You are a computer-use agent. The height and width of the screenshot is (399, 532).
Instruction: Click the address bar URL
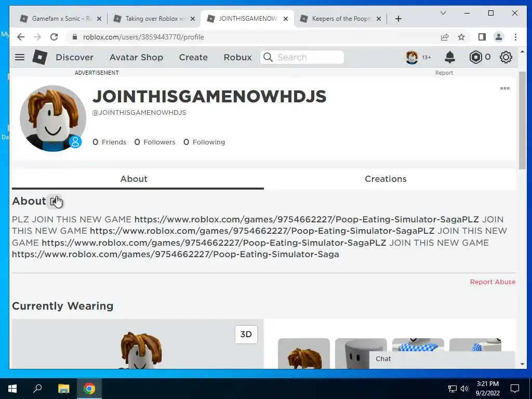[143, 37]
